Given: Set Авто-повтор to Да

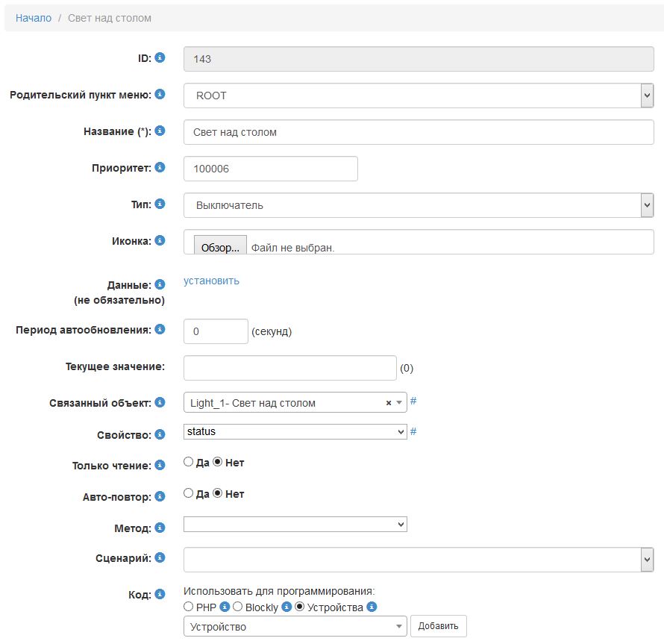Looking at the screenshot, I should point(189,494).
